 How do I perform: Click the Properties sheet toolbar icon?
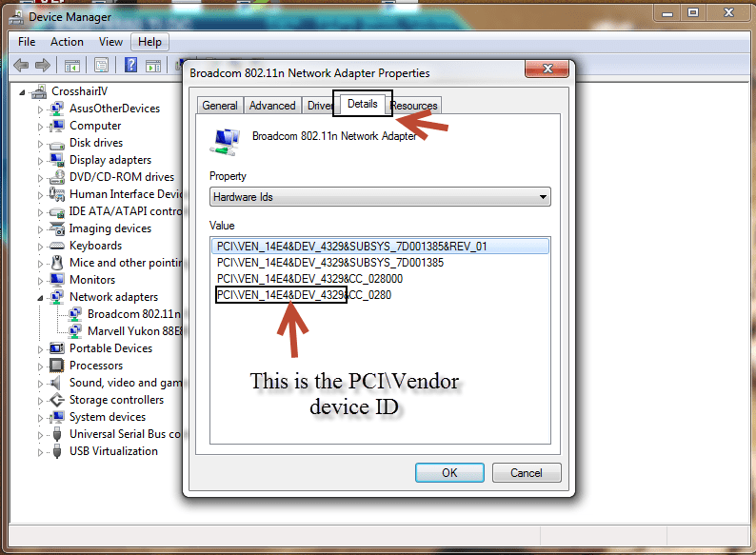(101, 65)
